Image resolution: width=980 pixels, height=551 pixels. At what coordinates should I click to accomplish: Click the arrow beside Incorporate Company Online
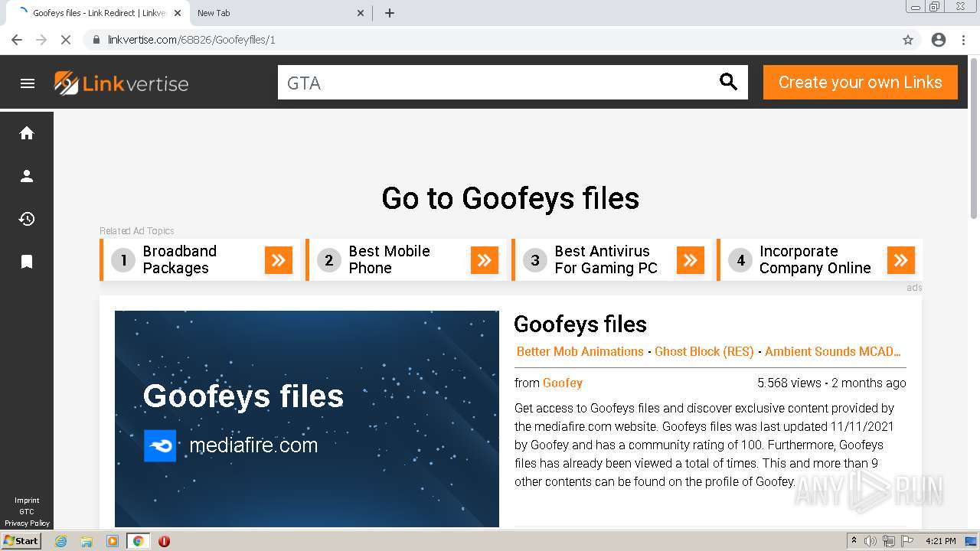[901, 260]
